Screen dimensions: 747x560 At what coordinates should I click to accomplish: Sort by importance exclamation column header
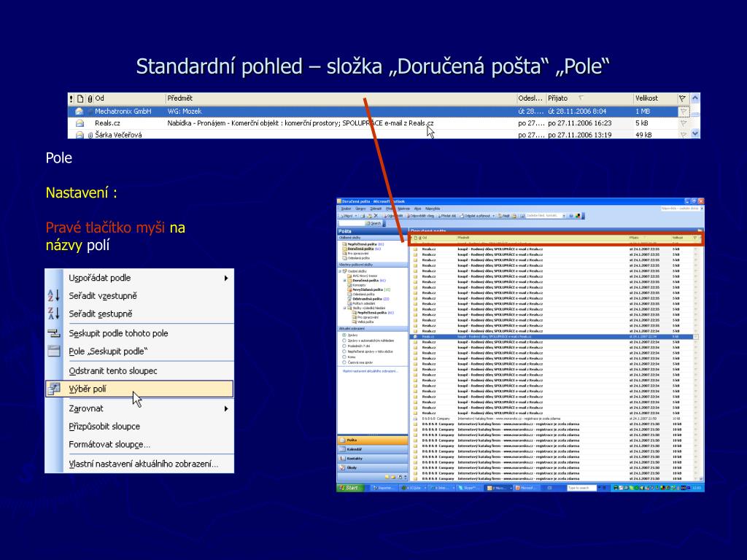(x=71, y=98)
